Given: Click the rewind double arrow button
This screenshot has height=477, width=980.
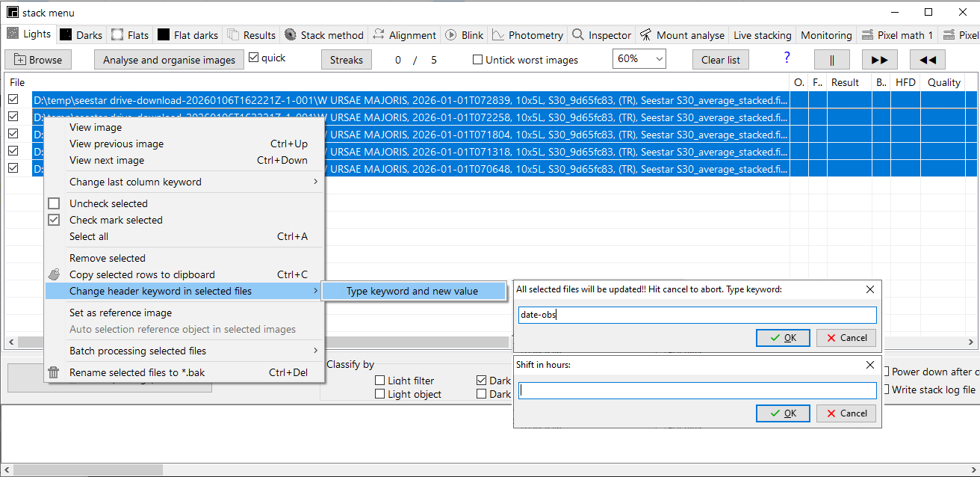Looking at the screenshot, I should coord(927,60).
